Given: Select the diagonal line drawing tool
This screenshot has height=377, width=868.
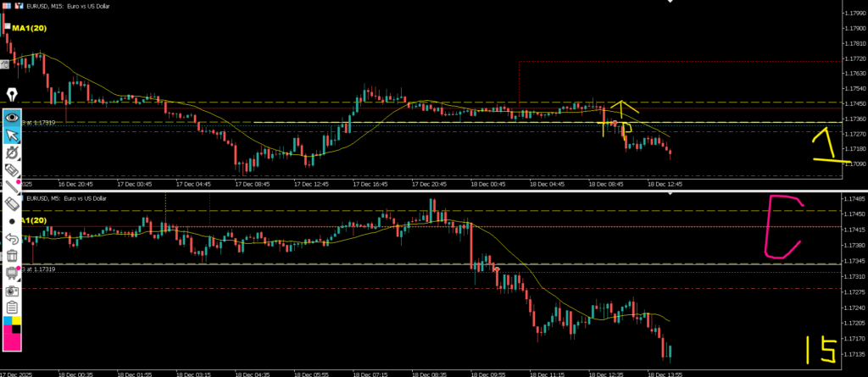Looking at the screenshot, I should click(x=13, y=186).
